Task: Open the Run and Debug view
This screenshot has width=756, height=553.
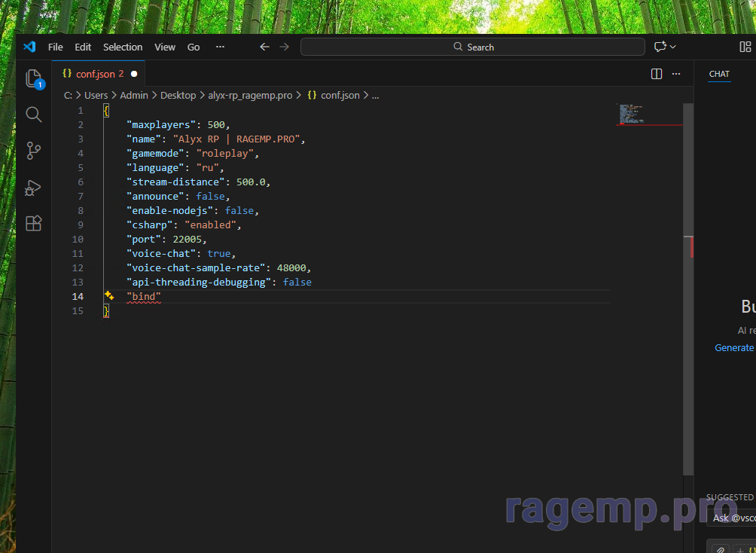Action: pos(33,187)
